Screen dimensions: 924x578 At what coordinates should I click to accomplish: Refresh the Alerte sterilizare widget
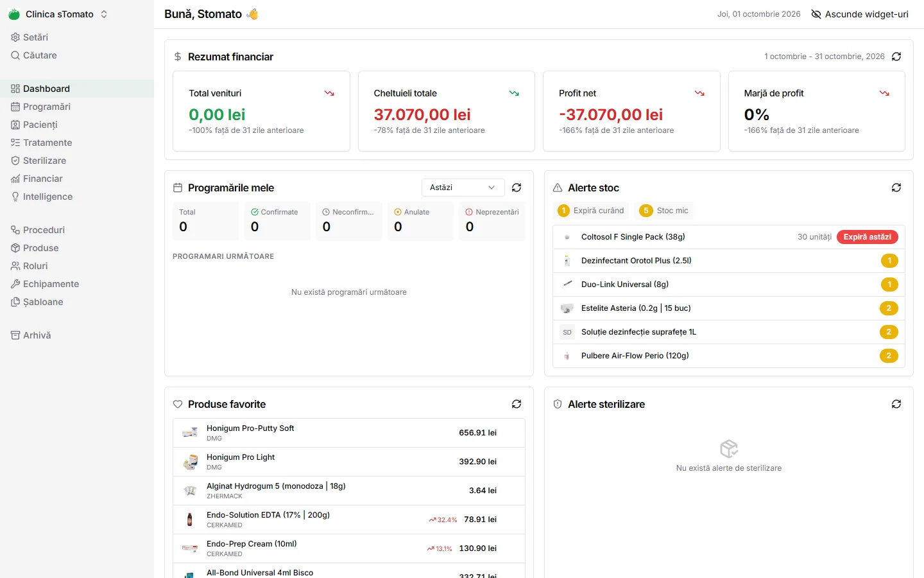point(896,404)
